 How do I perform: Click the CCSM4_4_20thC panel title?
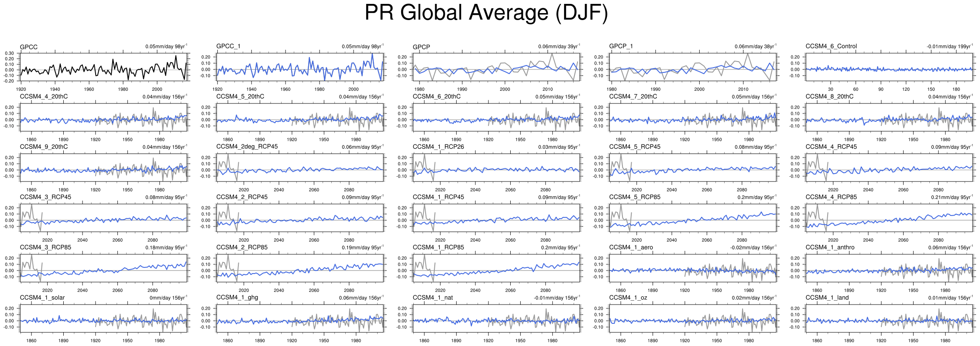44,96
